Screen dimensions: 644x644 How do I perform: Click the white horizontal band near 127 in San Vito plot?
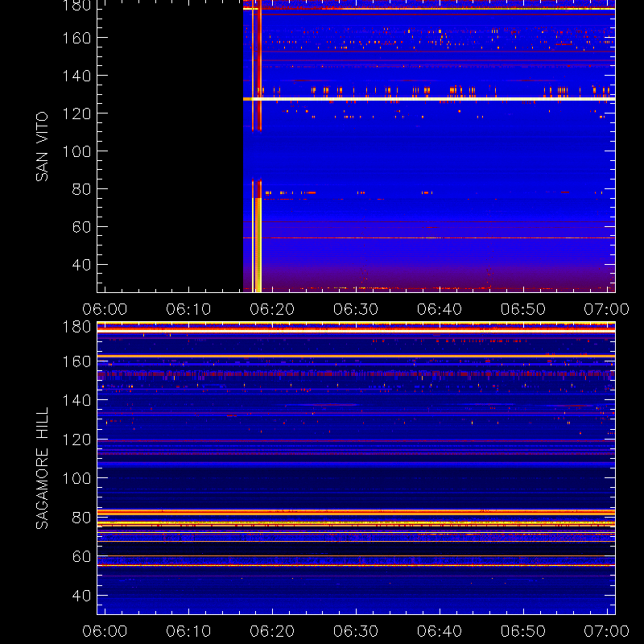coord(429,99)
